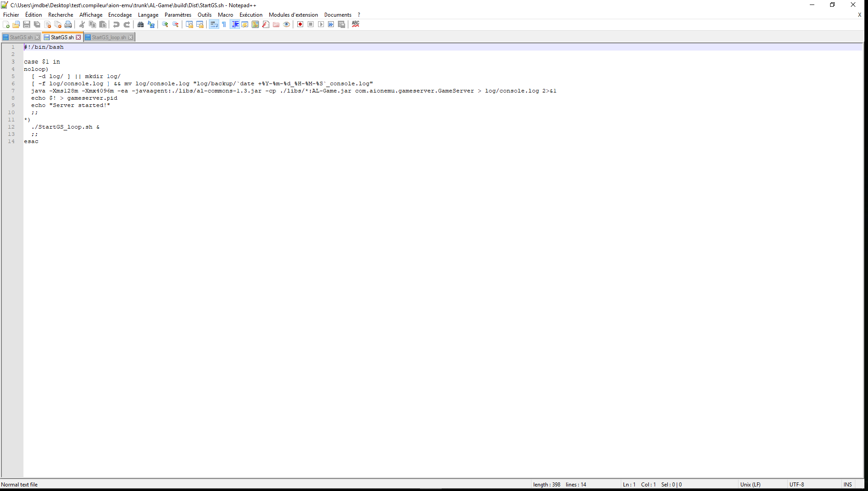Click the Cut scissors icon

click(x=82, y=24)
